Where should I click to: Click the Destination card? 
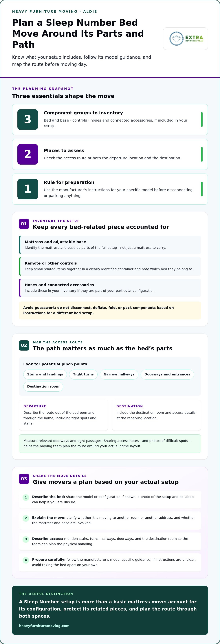(156, 415)
